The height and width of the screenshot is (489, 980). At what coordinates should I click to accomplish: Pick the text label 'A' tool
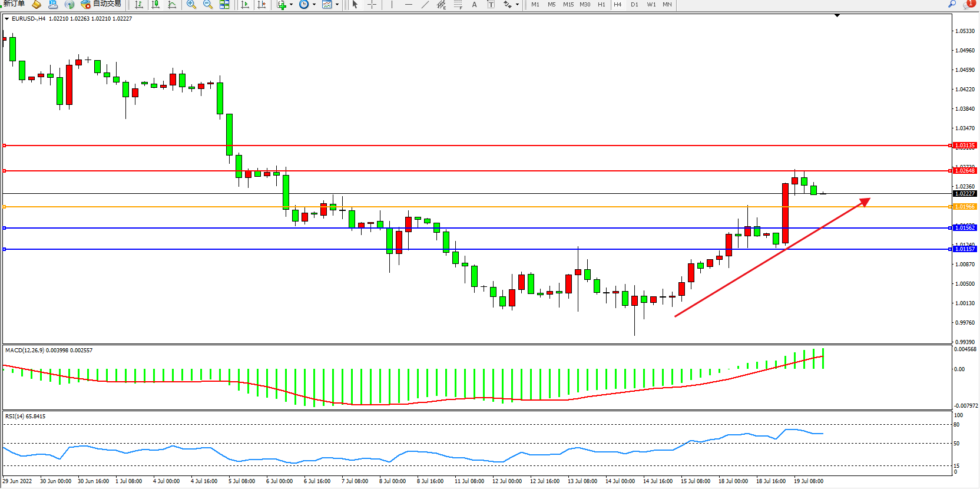(474, 4)
